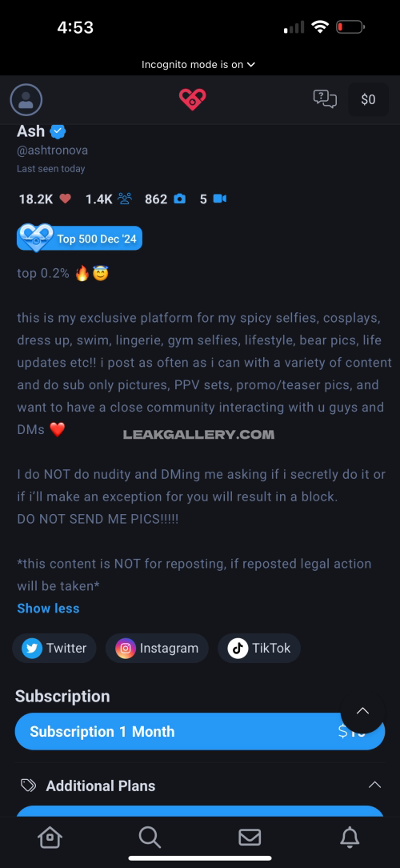Collapse bio with Show less
The width and height of the screenshot is (400, 868).
tap(48, 608)
